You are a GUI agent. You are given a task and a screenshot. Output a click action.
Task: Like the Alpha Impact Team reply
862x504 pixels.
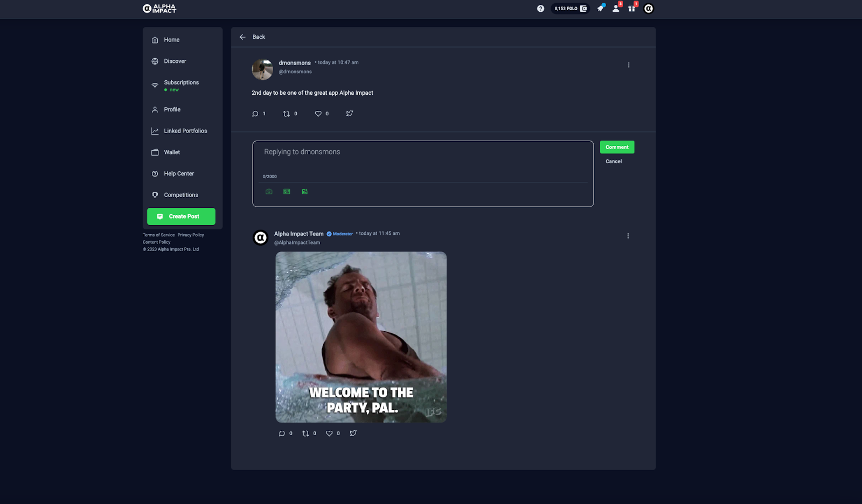point(329,433)
